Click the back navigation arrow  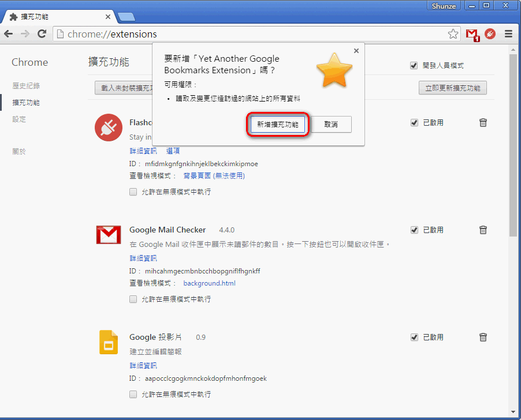pyautogui.click(x=9, y=34)
